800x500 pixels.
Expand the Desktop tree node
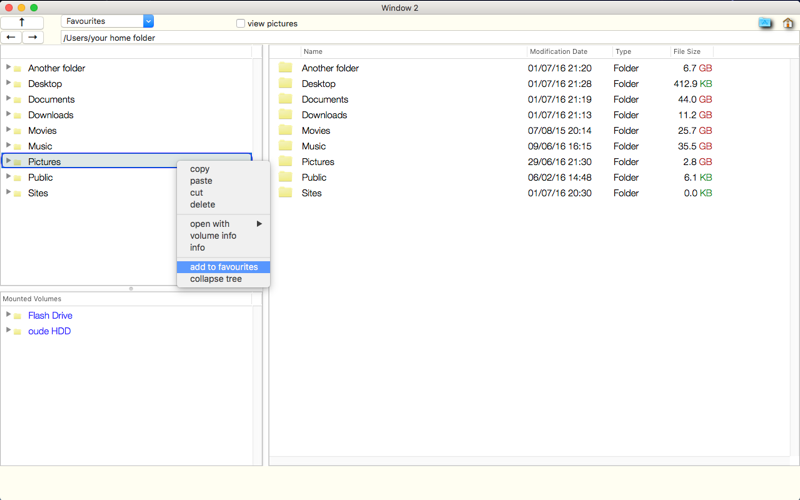coord(8,83)
